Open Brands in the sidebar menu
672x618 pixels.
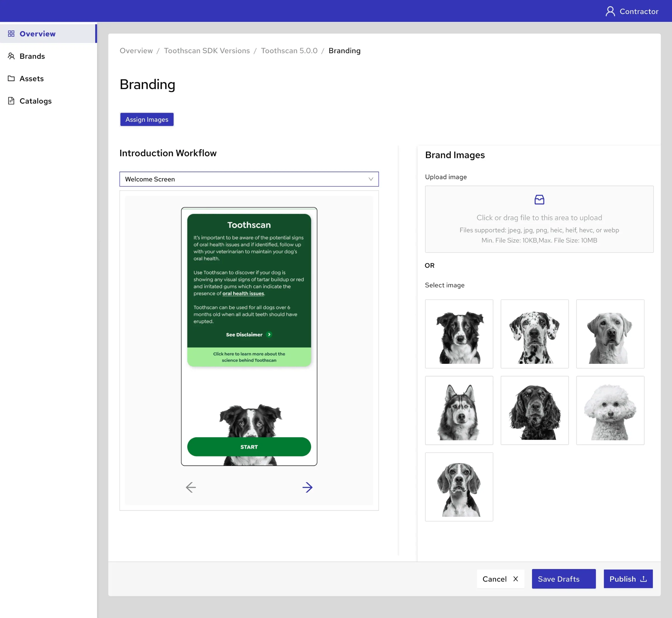pos(48,56)
